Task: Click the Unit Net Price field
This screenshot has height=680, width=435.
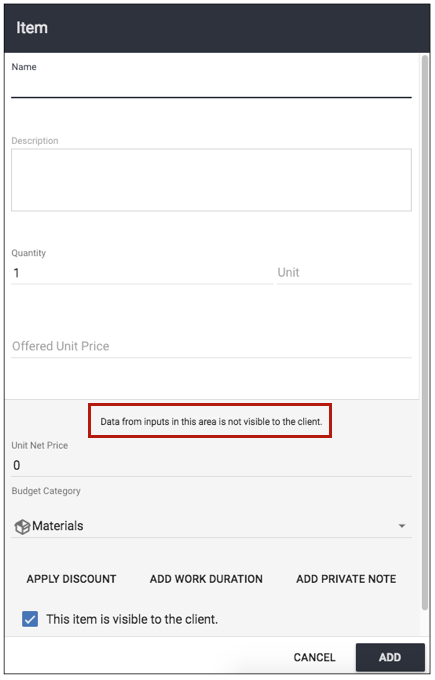Action: point(211,465)
